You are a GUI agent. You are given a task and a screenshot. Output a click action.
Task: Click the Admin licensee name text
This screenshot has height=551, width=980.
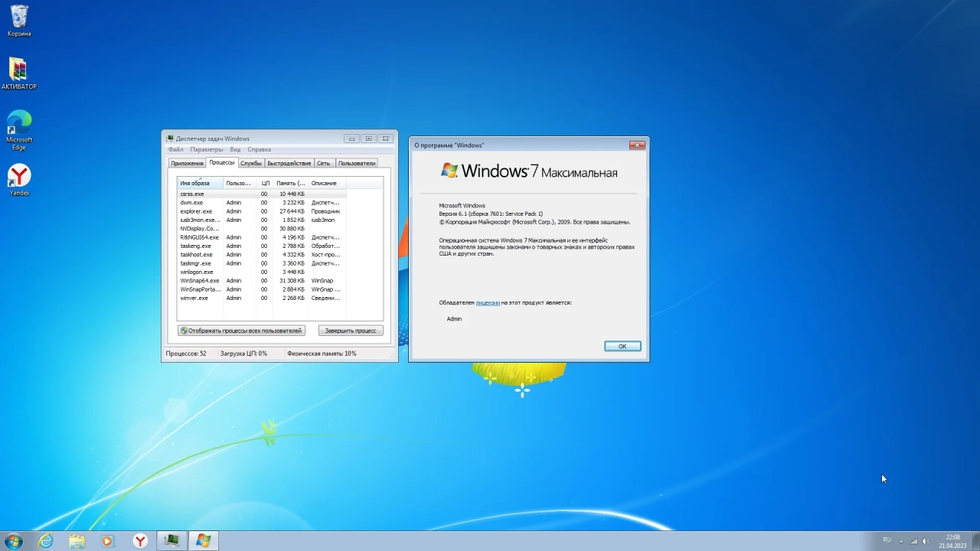[x=454, y=319]
